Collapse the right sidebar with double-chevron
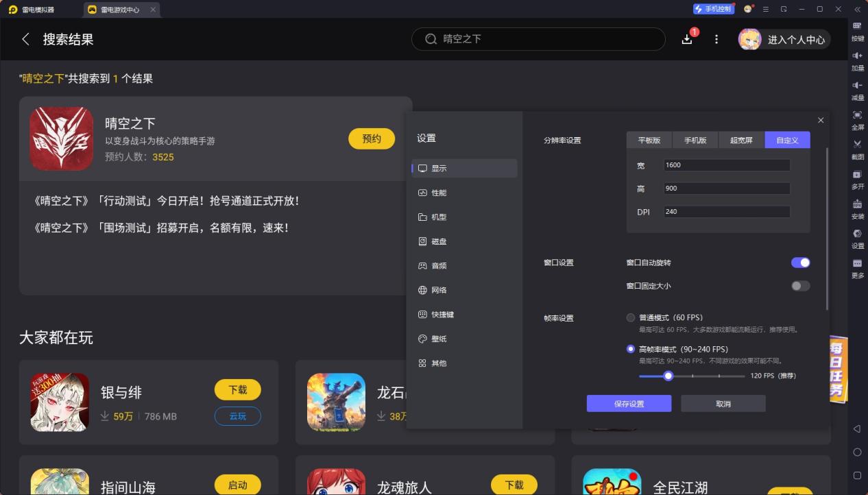This screenshot has height=495, width=868. [x=857, y=10]
